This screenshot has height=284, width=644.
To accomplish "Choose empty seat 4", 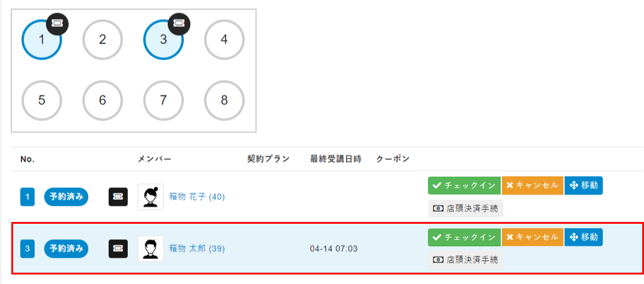I will [224, 40].
